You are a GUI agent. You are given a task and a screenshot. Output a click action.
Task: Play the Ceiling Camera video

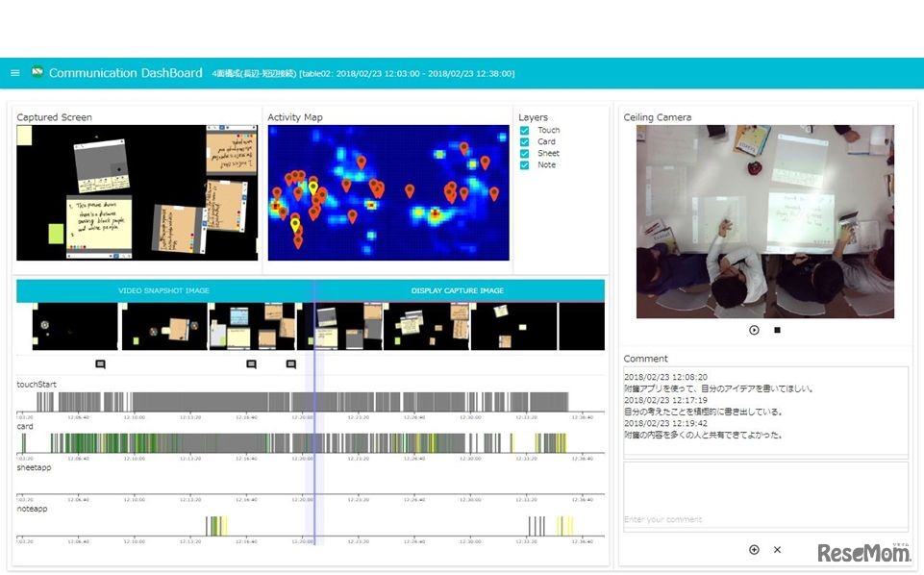(x=754, y=330)
